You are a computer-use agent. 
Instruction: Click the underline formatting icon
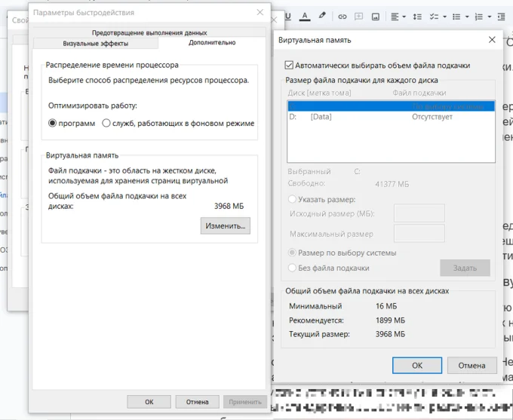(x=288, y=17)
